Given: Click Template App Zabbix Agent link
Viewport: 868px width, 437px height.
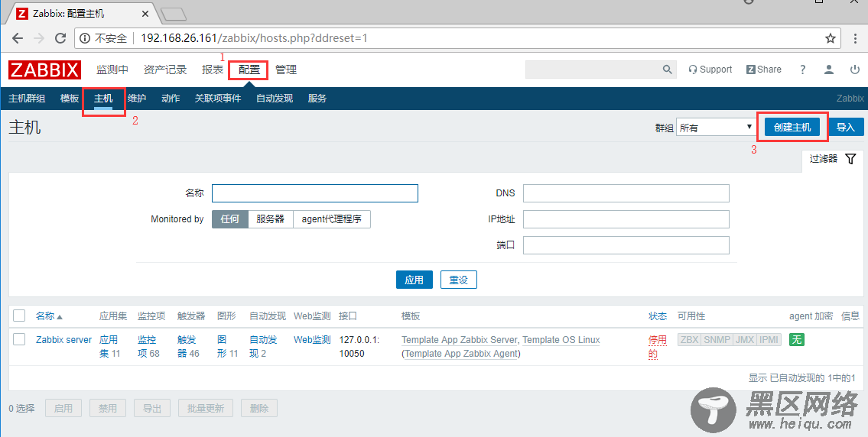Looking at the screenshot, I should coord(462,354).
